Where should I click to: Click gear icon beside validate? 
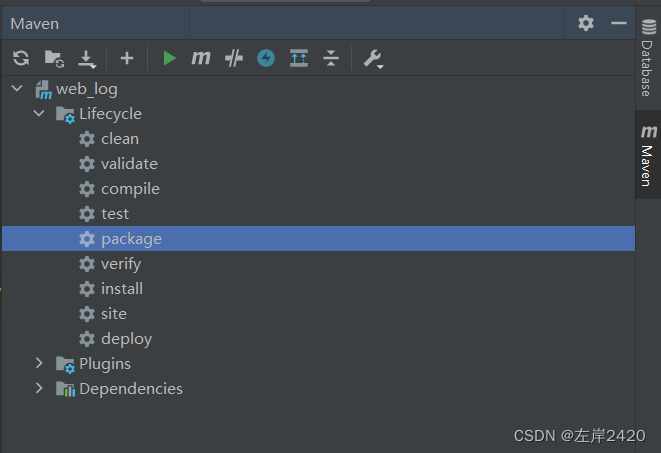87,164
